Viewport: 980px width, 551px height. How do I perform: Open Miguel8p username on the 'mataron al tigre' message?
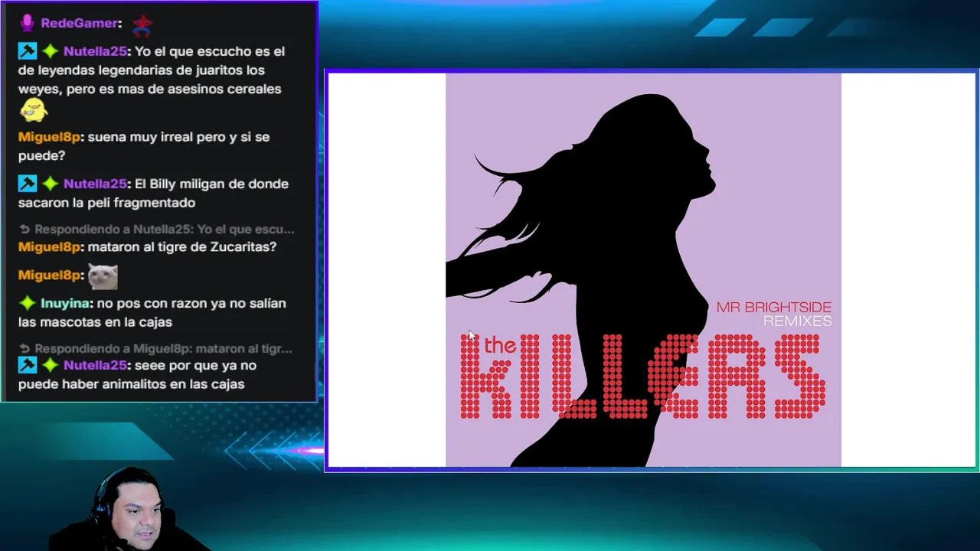coord(49,246)
